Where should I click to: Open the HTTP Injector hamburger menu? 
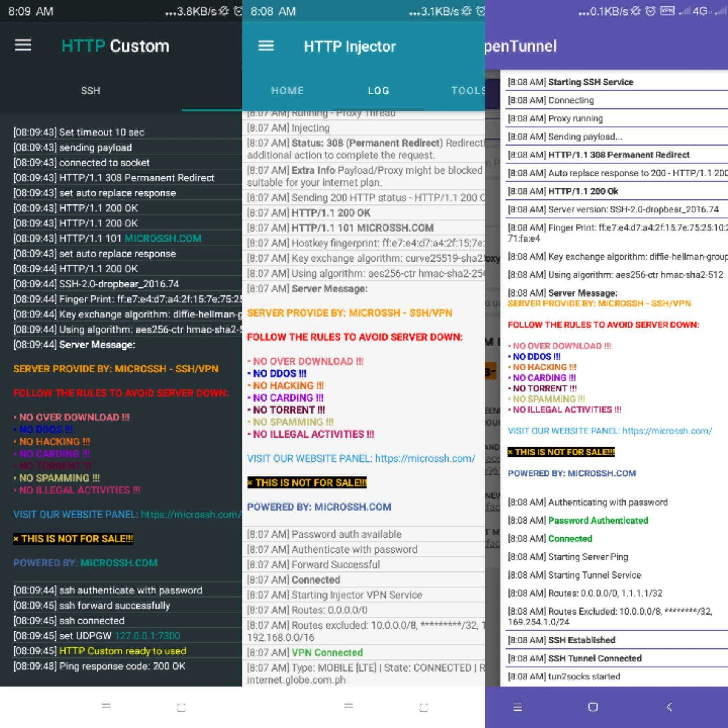[266, 46]
